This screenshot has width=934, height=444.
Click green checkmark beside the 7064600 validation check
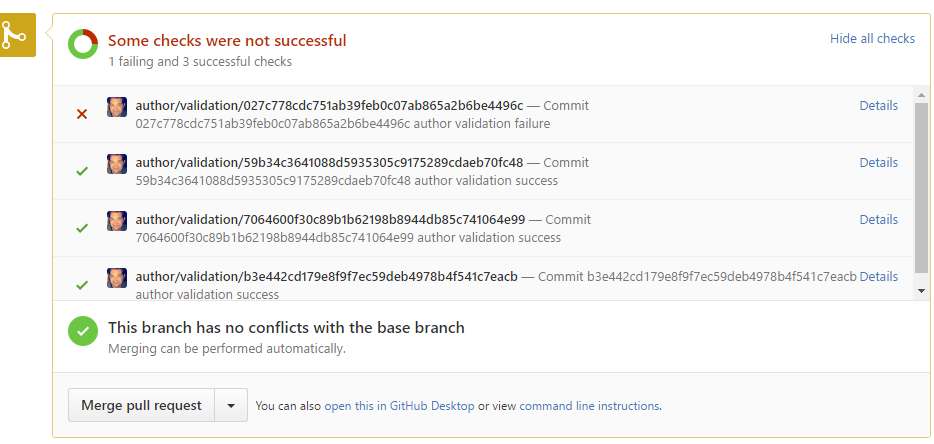pyautogui.click(x=82, y=228)
